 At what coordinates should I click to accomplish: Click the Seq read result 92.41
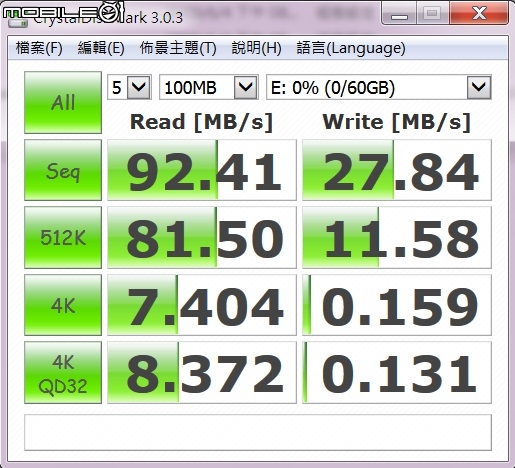[x=202, y=170]
